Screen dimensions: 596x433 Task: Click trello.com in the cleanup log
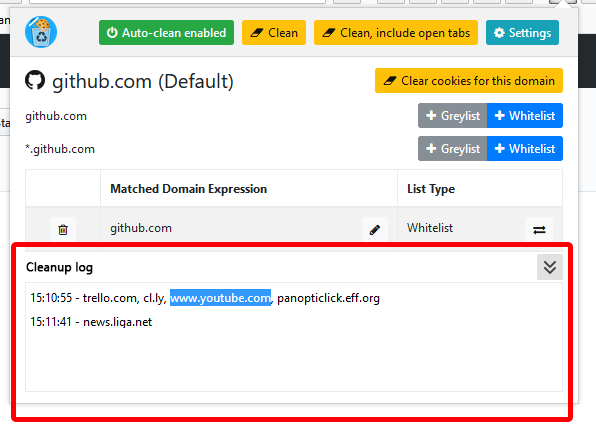tap(110, 298)
